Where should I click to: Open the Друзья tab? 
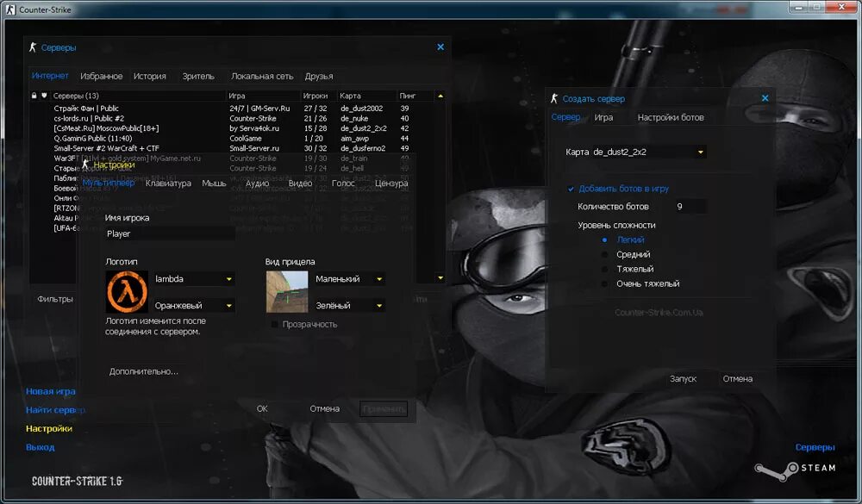coord(319,77)
